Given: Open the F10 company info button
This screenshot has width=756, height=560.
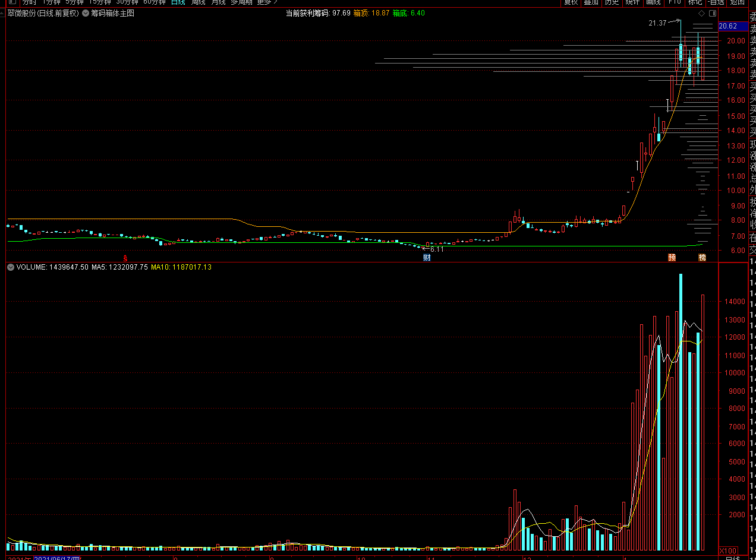Looking at the screenshot, I should pos(674,2).
